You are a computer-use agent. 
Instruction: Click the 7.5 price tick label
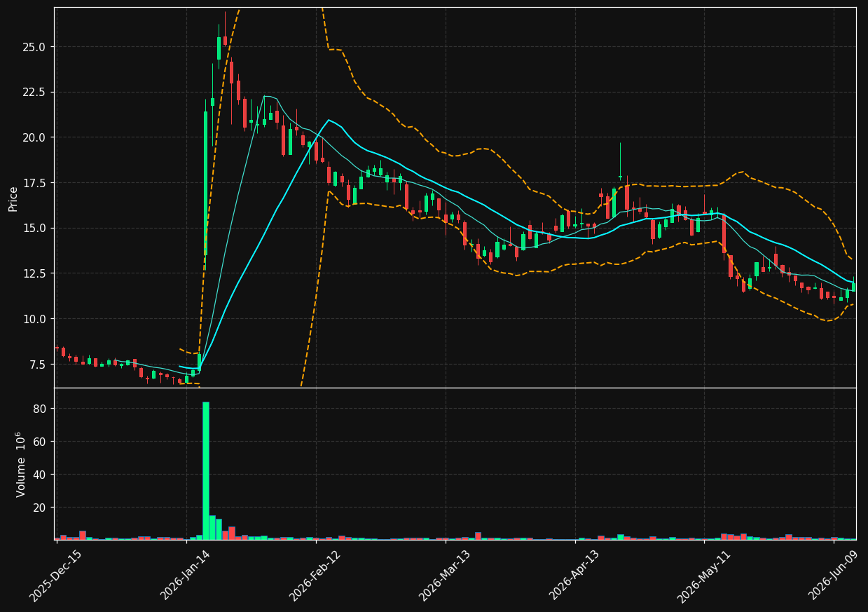pos(39,365)
